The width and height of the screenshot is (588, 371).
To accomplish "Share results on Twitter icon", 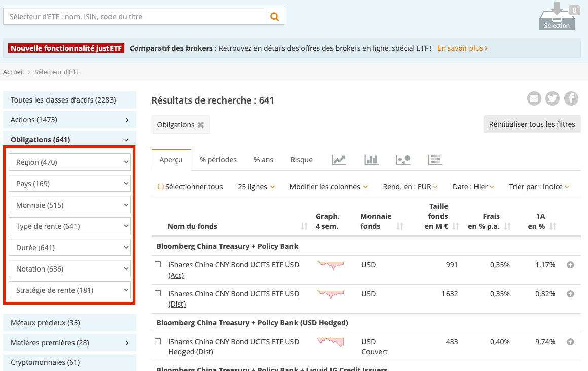I will coord(553,98).
